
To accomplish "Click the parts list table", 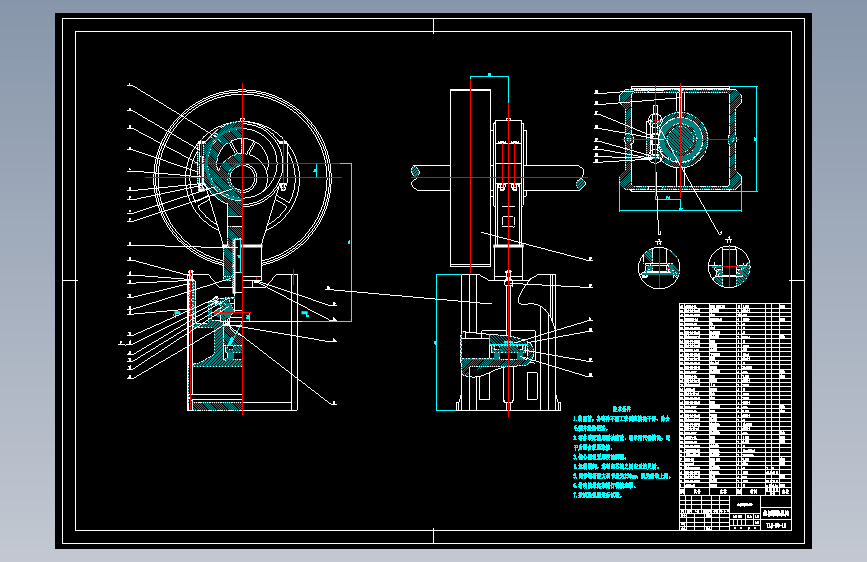I will point(735,399).
